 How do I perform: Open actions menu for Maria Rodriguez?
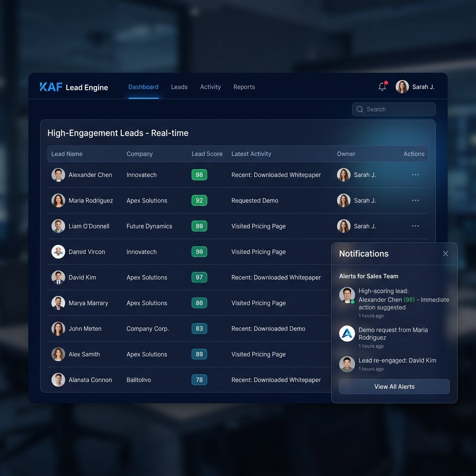tap(415, 200)
